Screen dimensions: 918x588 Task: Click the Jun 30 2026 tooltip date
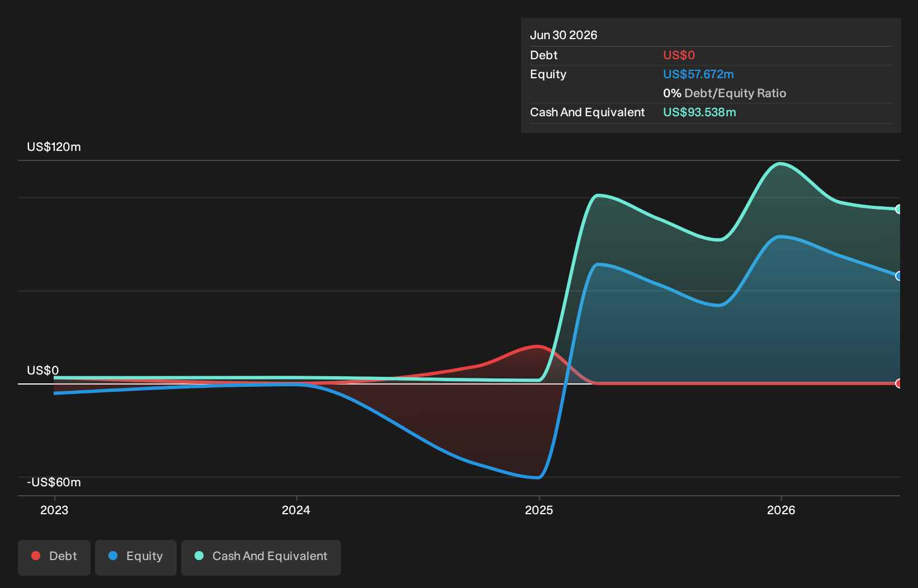564,35
